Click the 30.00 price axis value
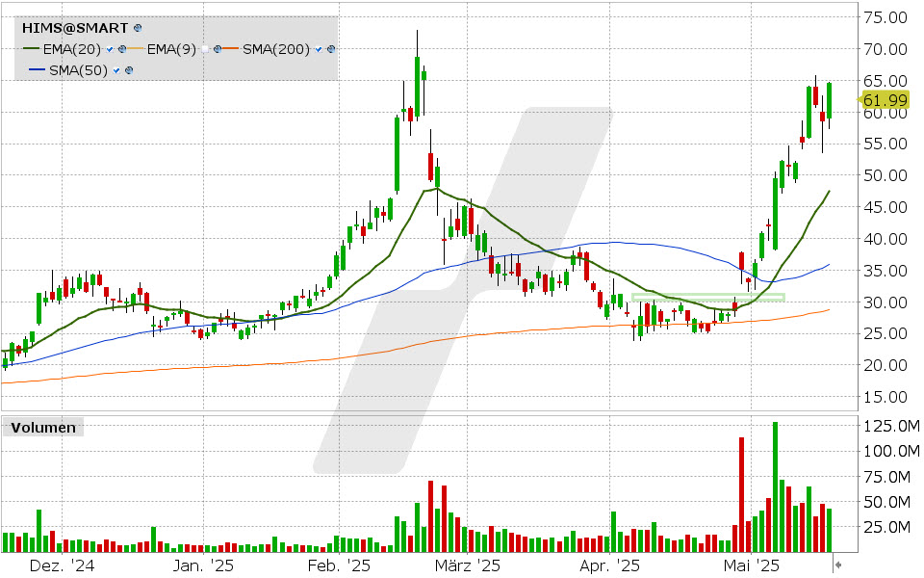The width and height of the screenshot is (924, 578). click(x=885, y=302)
